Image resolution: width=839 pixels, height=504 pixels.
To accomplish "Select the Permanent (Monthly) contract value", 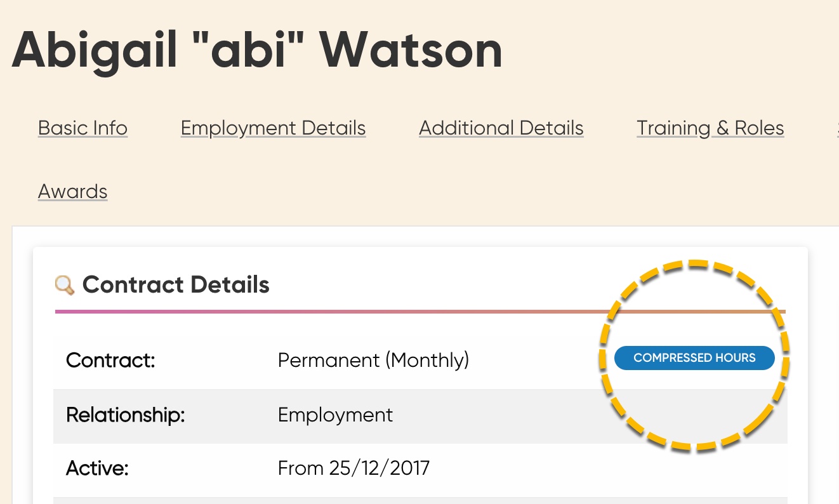I will pyautogui.click(x=373, y=361).
